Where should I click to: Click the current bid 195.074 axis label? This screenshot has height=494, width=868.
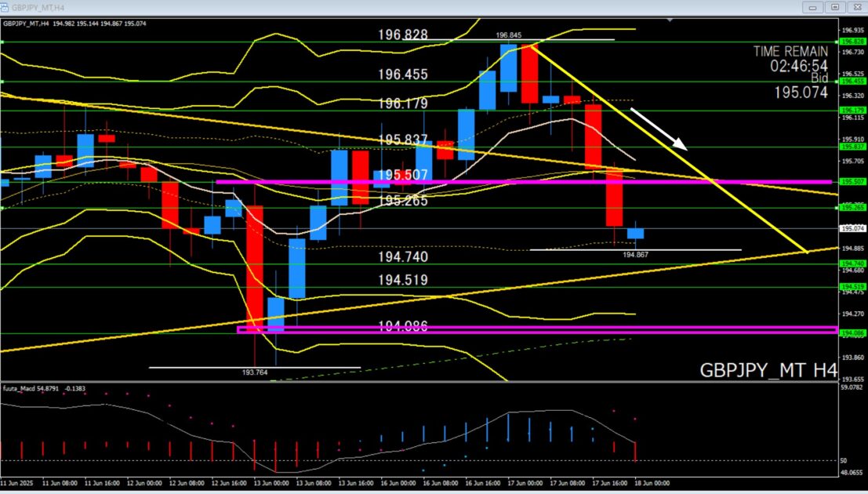point(853,228)
